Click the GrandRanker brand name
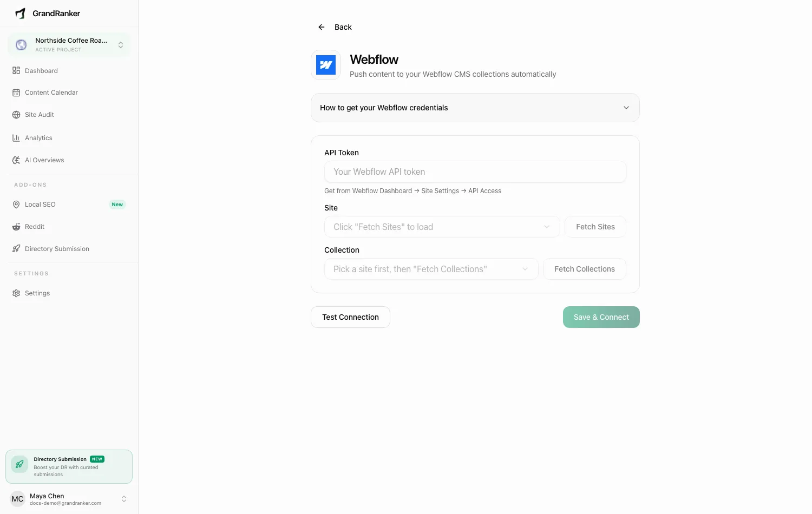The image size is (812, 514). 56,14
